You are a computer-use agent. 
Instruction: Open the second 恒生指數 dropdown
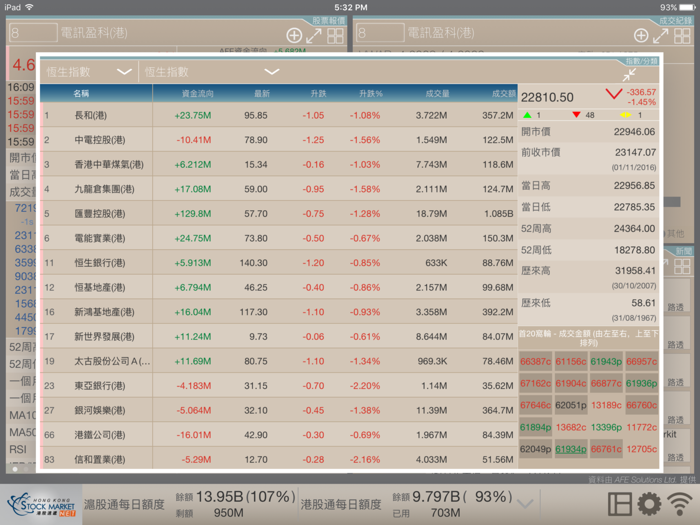click(212, 72)
